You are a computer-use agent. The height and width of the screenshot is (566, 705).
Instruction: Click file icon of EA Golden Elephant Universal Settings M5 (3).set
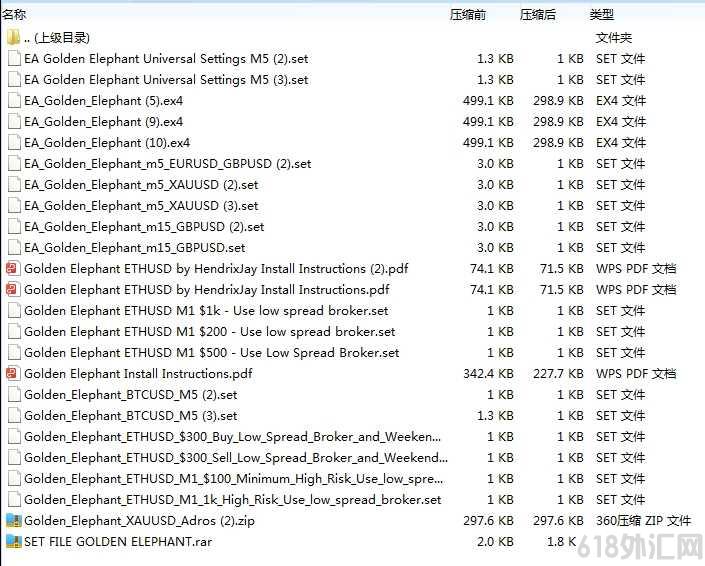[x=14, y=80]
